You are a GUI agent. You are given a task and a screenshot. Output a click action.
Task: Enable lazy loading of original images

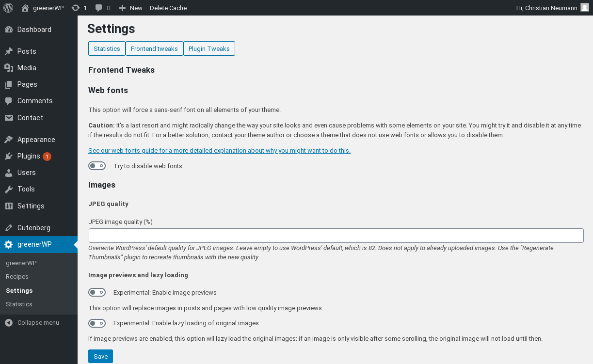(97, 323)
